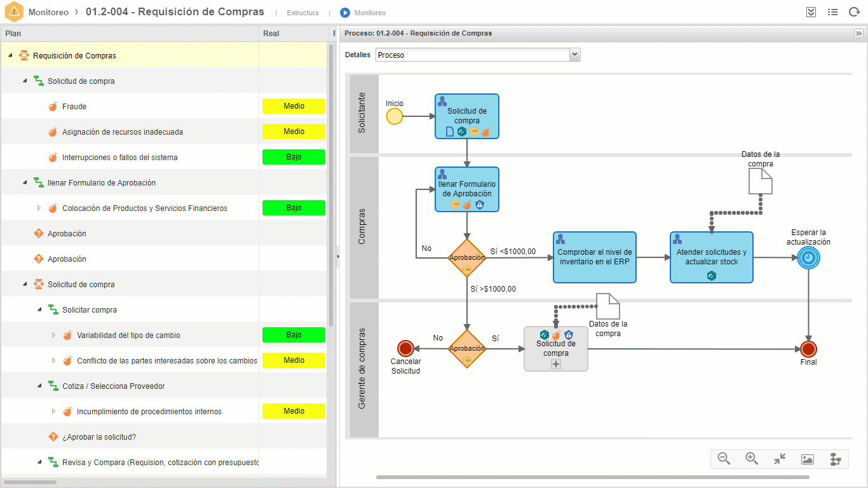Click Comprobar el nivel de inventario en el ERP task
The image size is (868, 488).
coord(595,257)
